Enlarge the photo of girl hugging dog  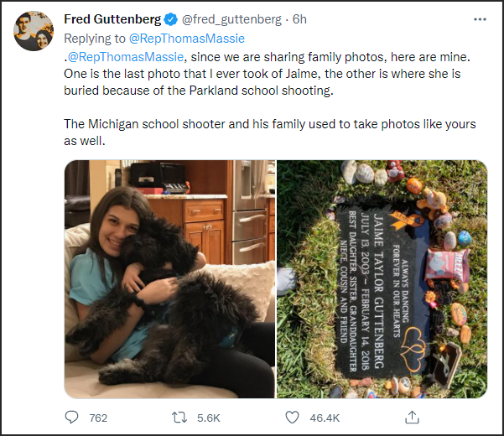click(x=169, y=278)
